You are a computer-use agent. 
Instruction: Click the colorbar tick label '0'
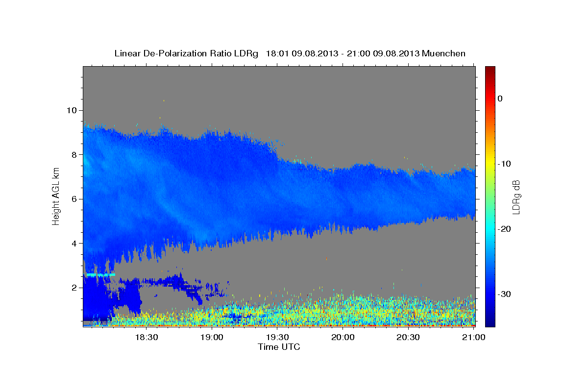(x=500, y=98)
